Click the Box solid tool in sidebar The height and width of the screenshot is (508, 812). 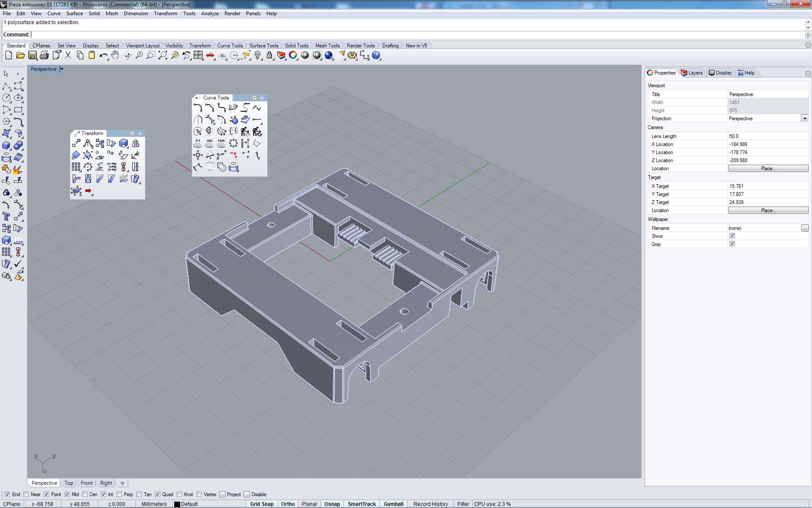(x=6, y=146)
